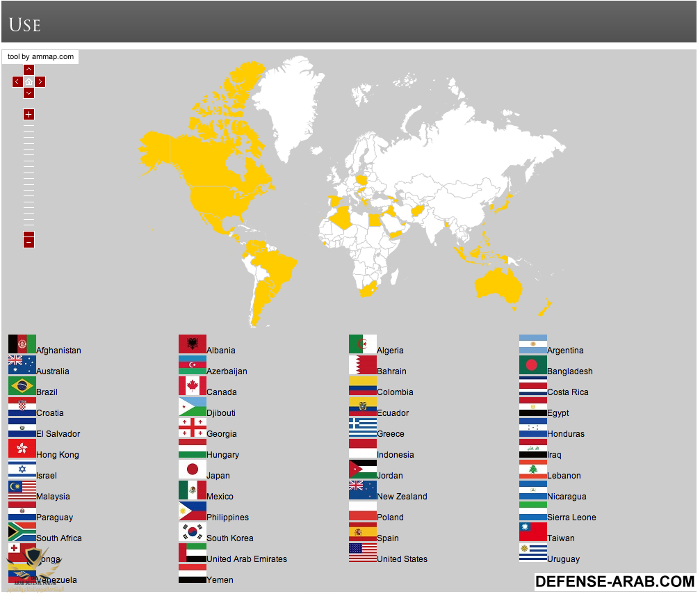This screenshot has height=594, width=700.
Task: Pan the map right with the arrow
Action: [40, 81]
